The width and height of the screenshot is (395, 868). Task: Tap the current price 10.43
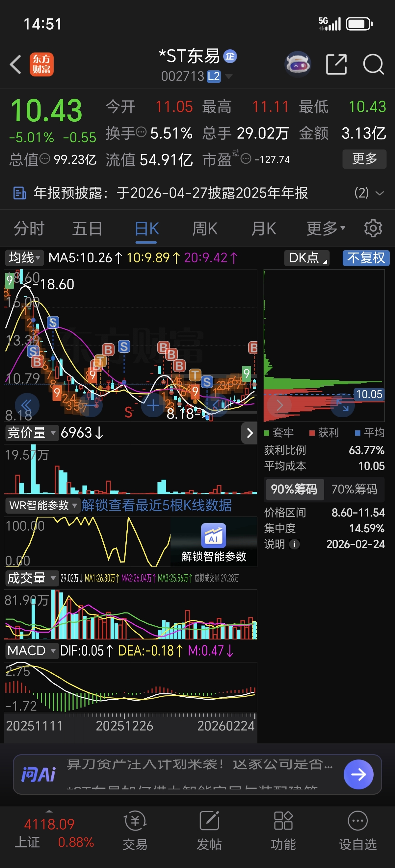tap(46, 110)
